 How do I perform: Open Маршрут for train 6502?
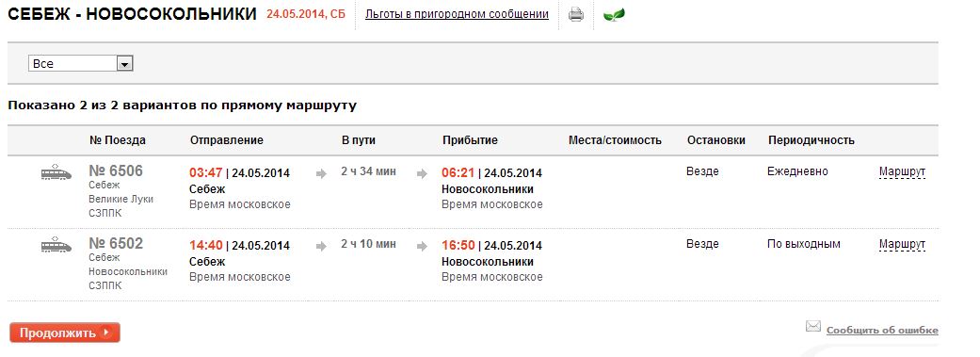coord(902,245)
